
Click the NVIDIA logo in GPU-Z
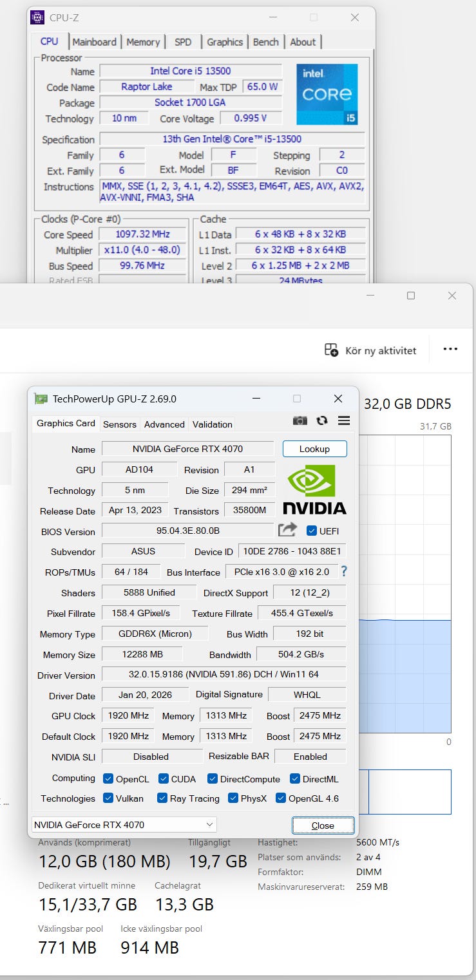(x=314, y=490)
